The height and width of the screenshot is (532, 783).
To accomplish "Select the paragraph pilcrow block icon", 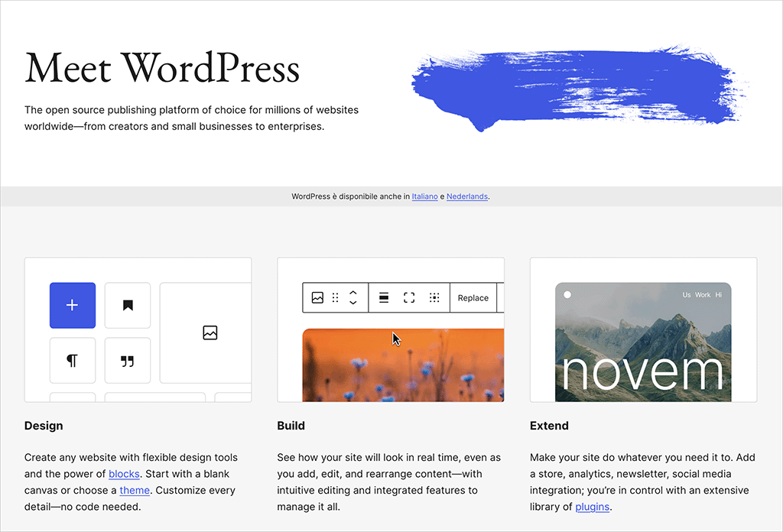I will [x=73, y=360].
